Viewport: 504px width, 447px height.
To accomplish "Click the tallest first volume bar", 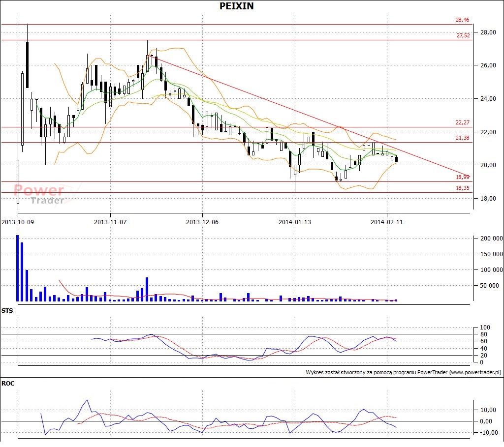I will point(17,268).
